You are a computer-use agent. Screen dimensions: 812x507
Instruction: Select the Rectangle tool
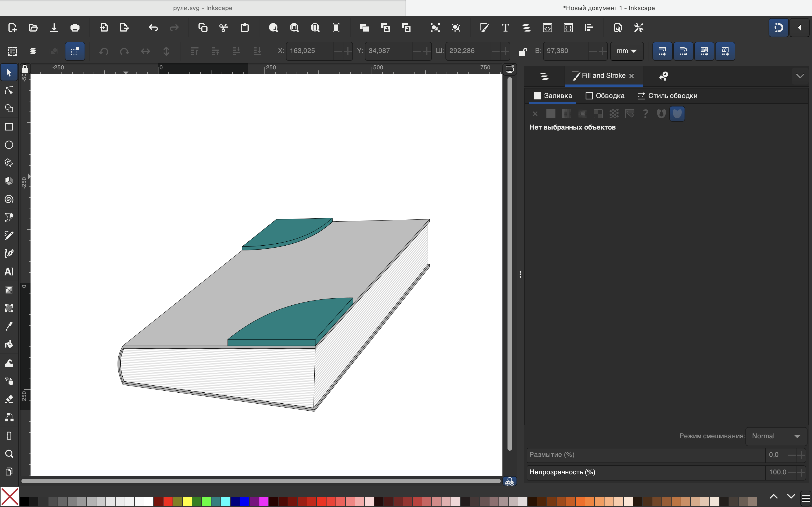pyautogui.click(x=9, y=127)
